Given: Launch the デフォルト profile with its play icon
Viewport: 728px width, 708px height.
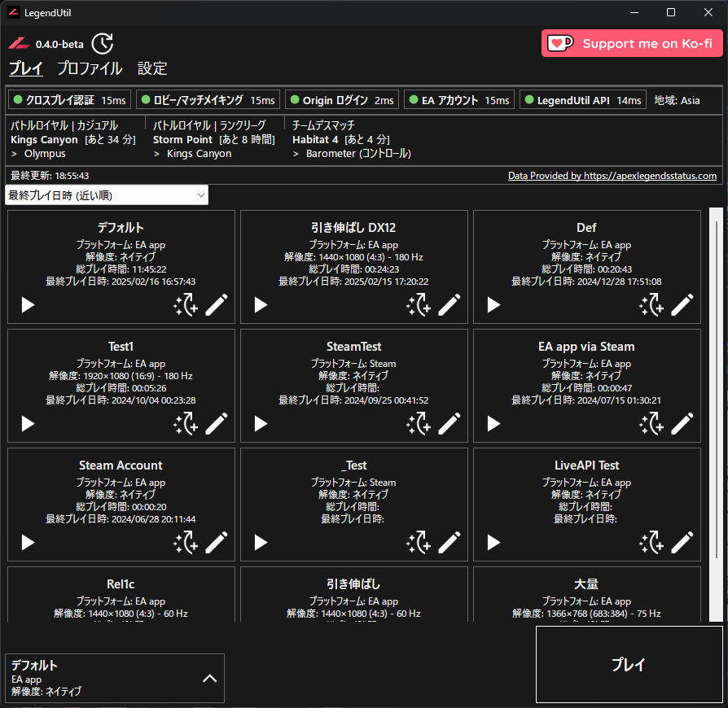Looking at the screenshot, I should tap(28, 305).
